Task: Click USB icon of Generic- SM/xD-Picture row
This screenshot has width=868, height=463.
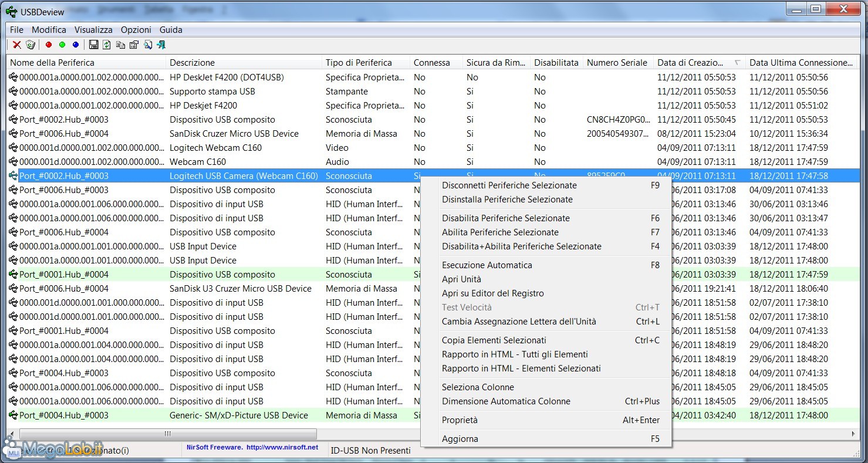Action: tap(13, 415)
